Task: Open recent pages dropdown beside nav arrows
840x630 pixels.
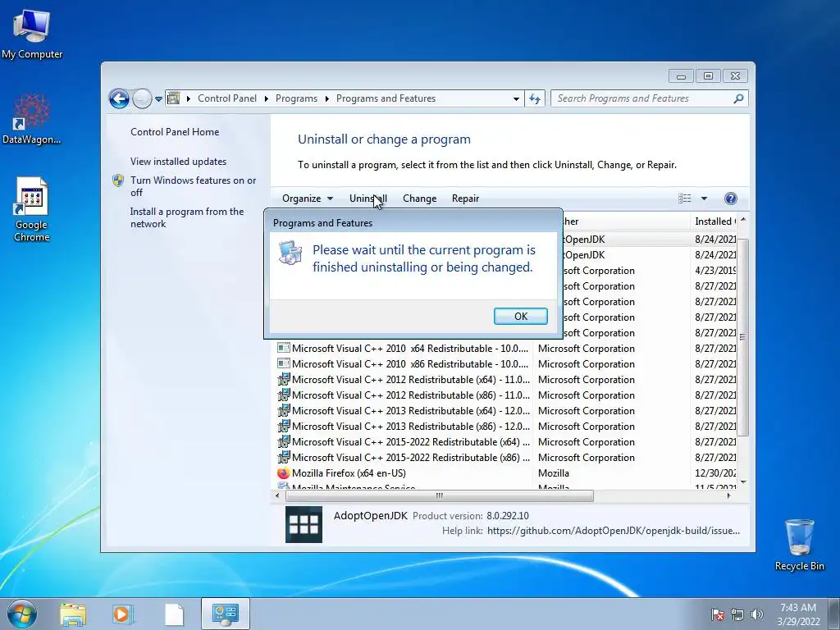Action: pos(158,99)
